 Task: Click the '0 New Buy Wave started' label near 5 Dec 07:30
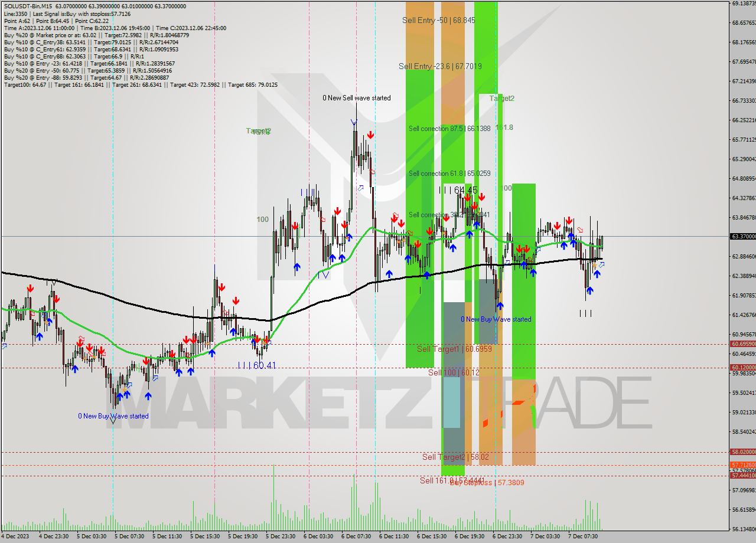113,416
